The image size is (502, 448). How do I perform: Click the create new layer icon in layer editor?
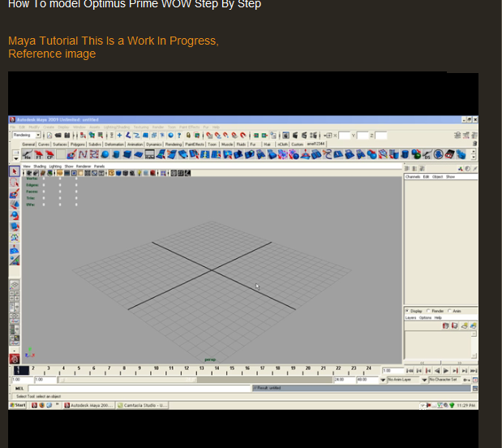point(464,325)
